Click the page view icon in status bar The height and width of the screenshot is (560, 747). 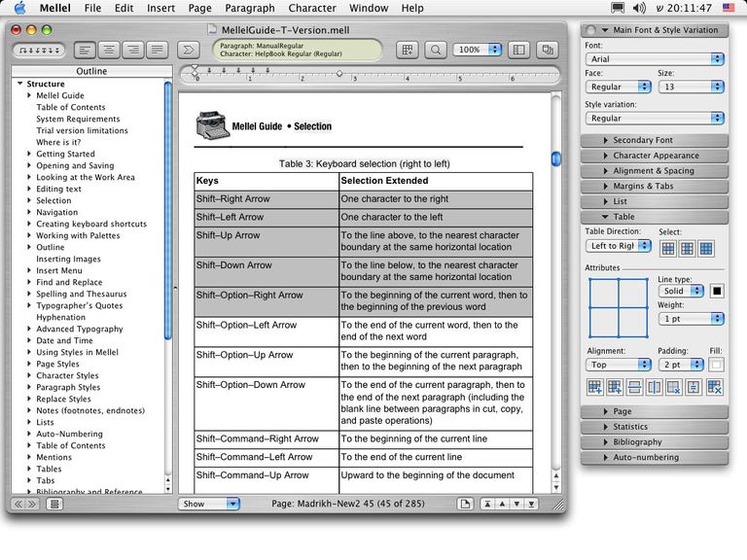pos(465,504)
